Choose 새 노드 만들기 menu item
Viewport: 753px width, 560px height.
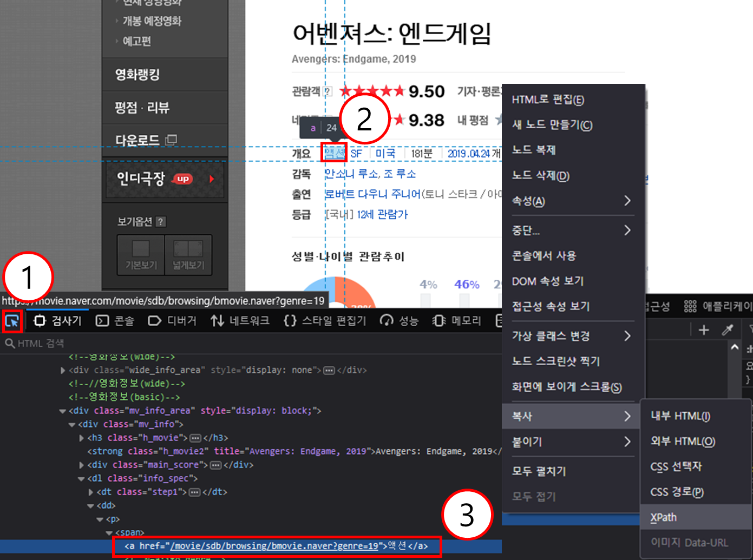574,125
